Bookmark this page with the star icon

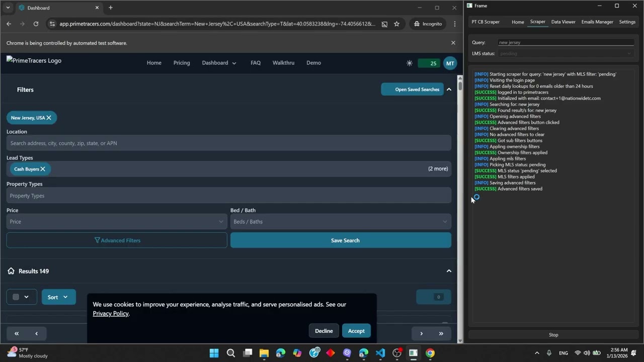[396, 24]
